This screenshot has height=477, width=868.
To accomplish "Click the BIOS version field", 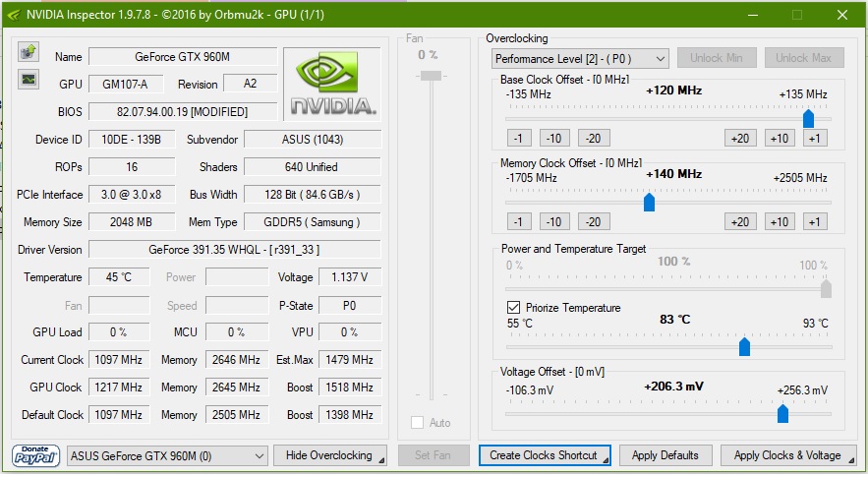I will (183, 111).
